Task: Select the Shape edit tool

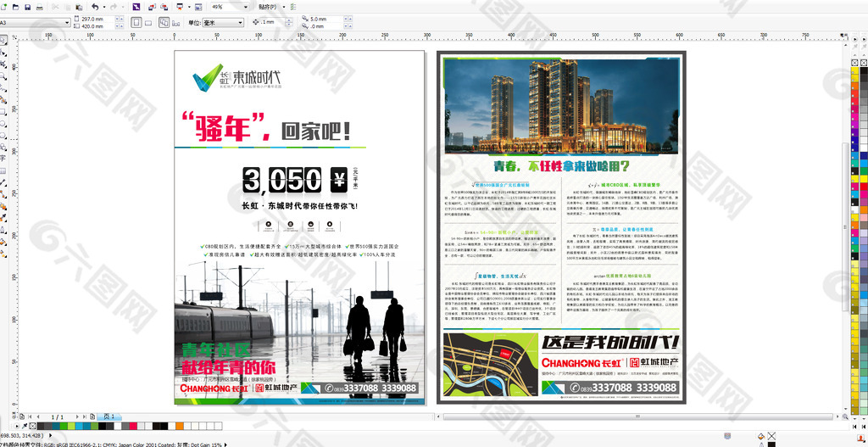Action: 3,53
